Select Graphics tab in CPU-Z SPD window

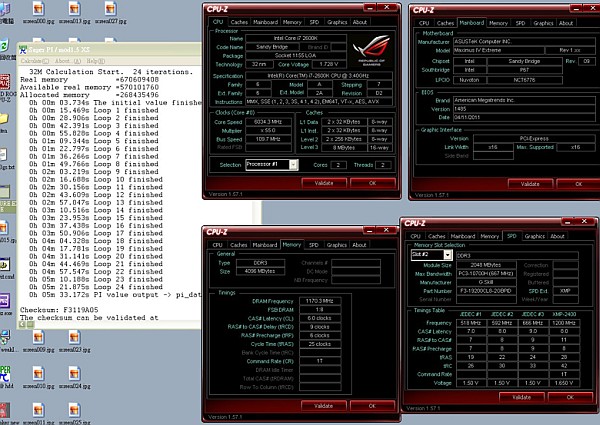[x=535, y=236]
